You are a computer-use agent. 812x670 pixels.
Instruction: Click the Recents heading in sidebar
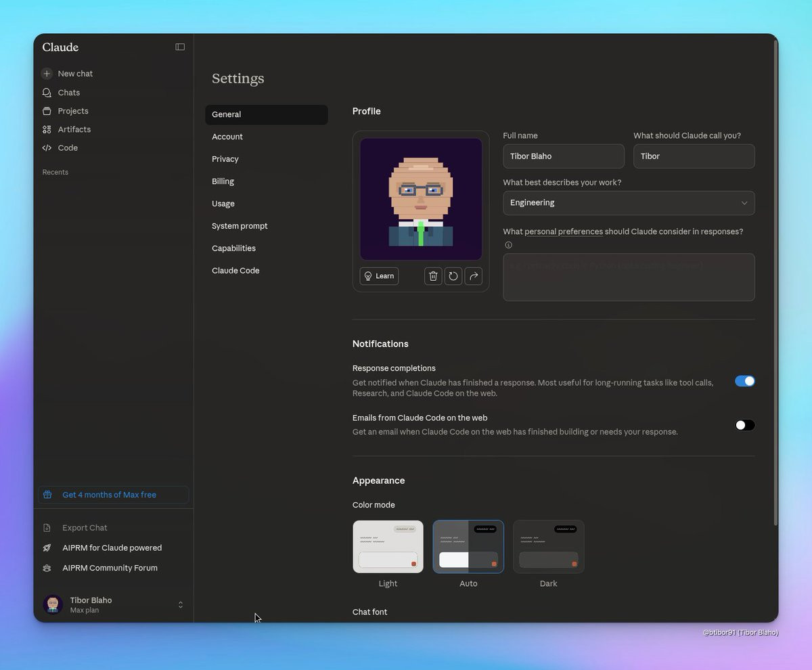(x=55, y=172)
